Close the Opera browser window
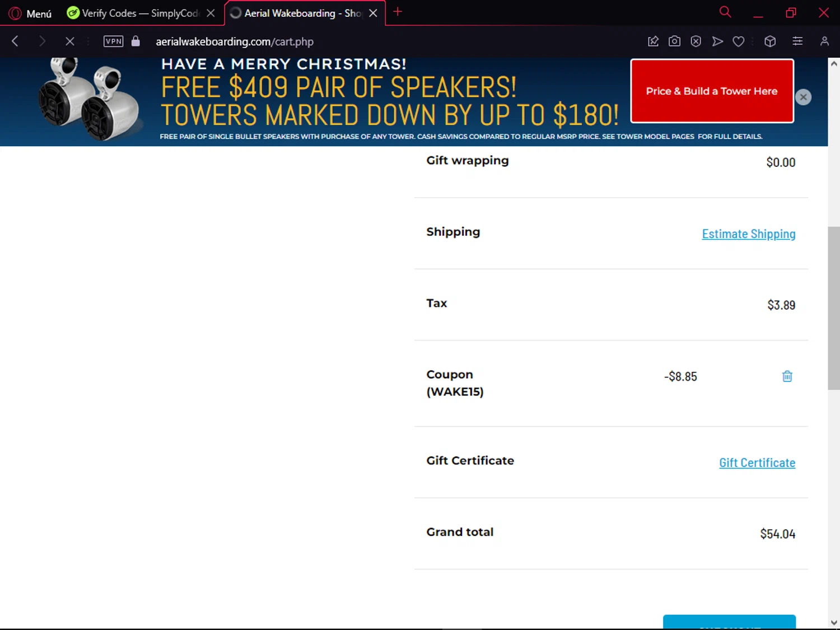The width and height of the screenshot is (840, 630). 823,12
